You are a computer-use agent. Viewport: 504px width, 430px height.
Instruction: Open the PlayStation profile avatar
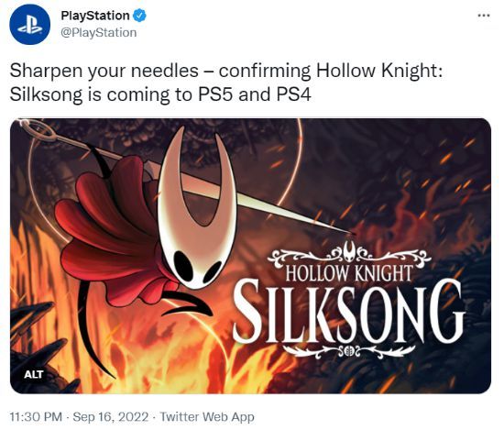click(x=29, y=25)
